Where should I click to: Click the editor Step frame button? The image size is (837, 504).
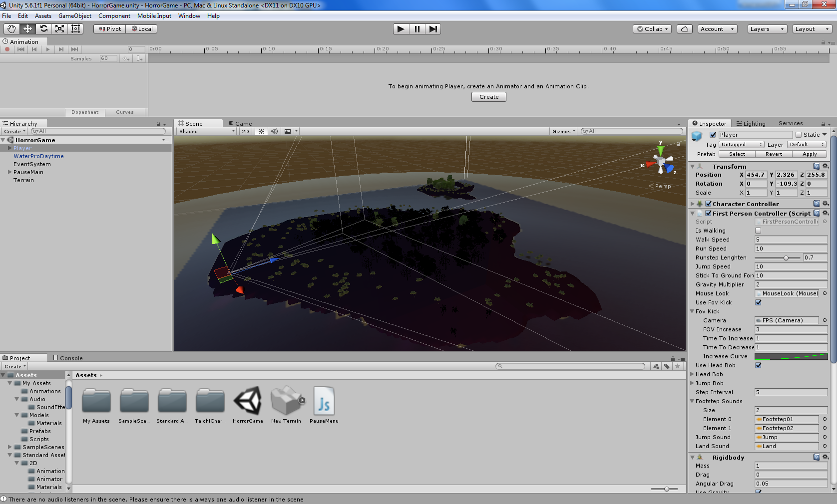[433, 29]
